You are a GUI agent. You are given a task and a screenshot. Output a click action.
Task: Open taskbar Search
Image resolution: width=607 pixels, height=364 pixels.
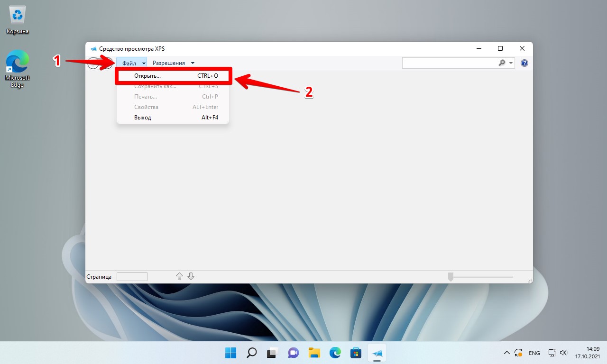(251, 353)
